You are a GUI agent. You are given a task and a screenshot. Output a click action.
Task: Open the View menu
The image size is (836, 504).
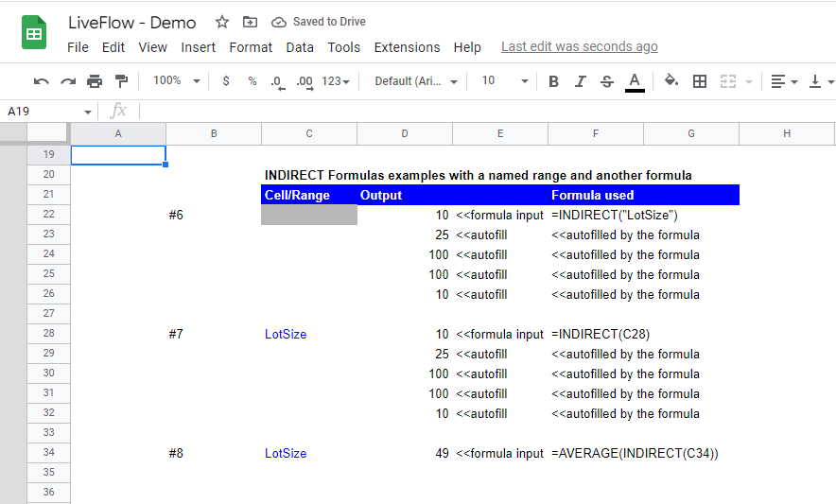152,47
